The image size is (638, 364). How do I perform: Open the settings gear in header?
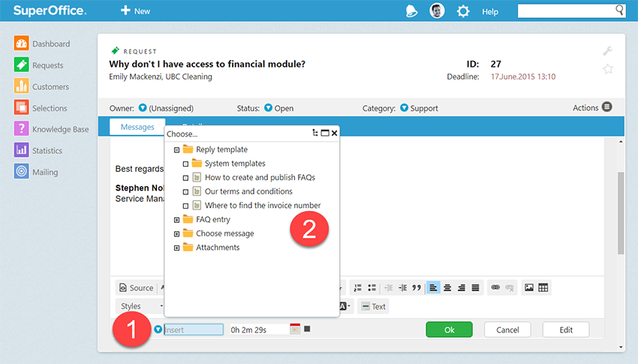point(463,11)
